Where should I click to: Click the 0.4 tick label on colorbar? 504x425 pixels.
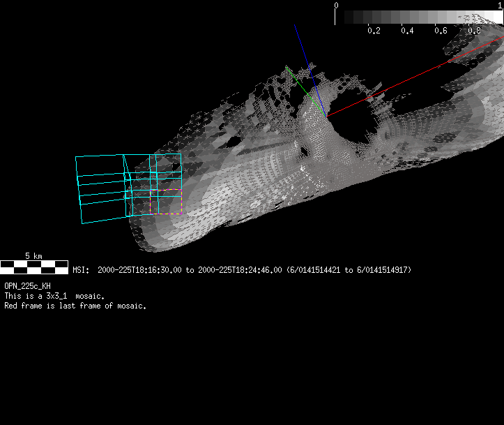tap(407, 31)
